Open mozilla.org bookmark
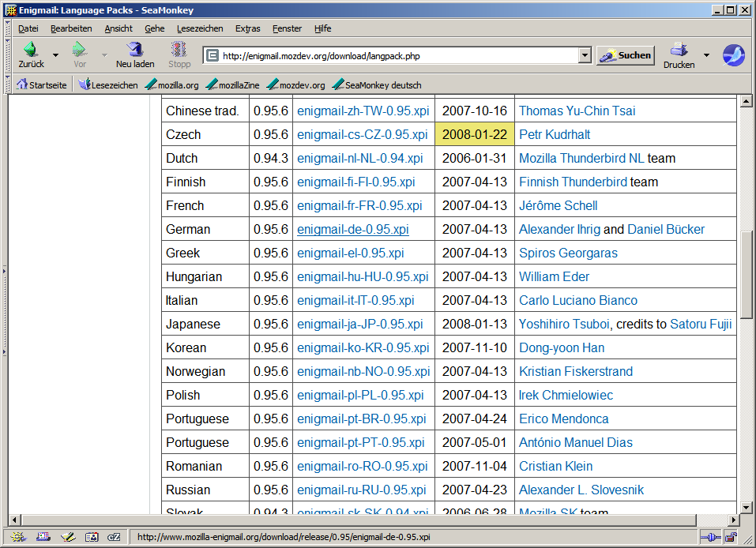 tap(171, 84)
